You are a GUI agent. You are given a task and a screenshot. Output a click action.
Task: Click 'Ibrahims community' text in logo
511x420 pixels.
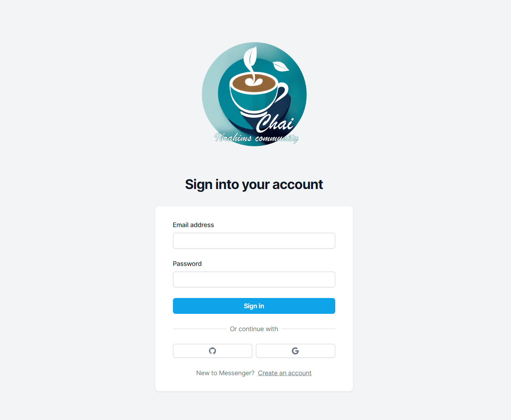(257, 138)
